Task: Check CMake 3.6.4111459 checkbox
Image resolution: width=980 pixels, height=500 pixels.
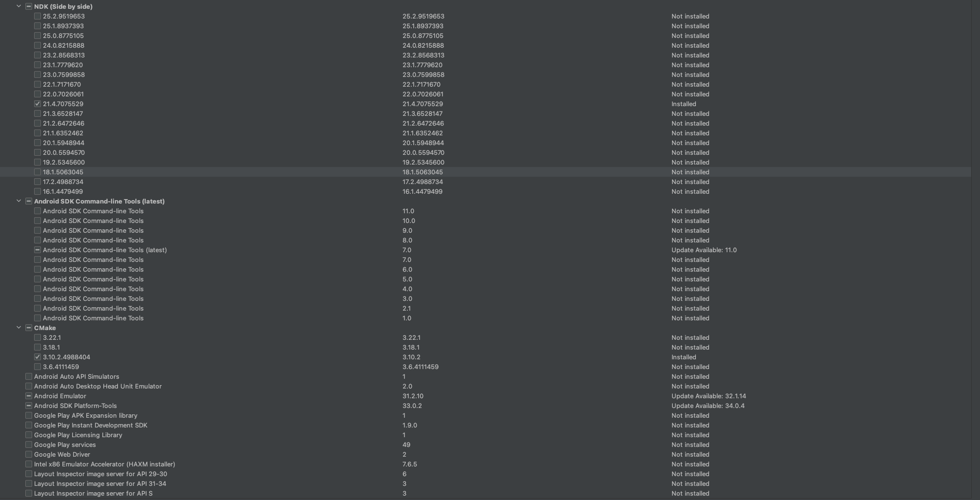Action: [x=38, y=367]
